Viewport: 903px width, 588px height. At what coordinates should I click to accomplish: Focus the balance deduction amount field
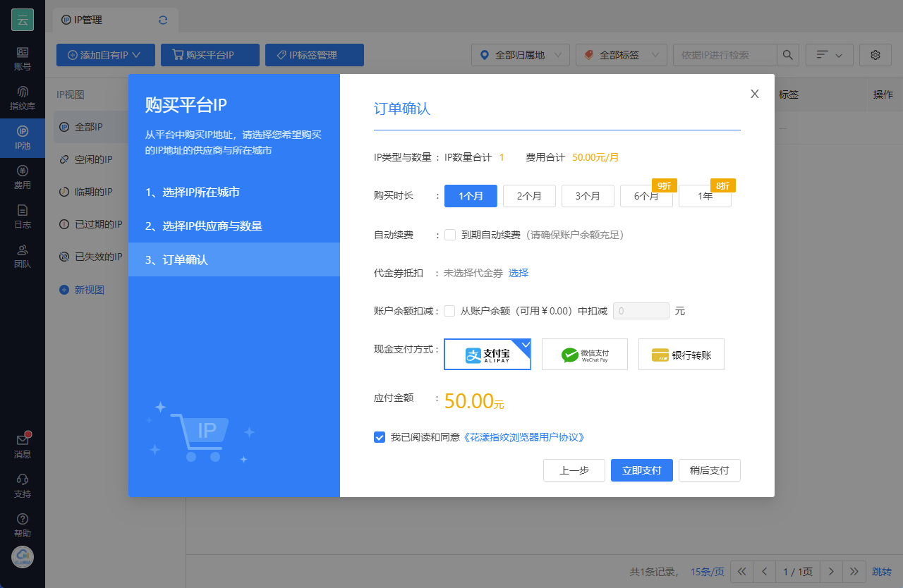(x=641, y=311)
